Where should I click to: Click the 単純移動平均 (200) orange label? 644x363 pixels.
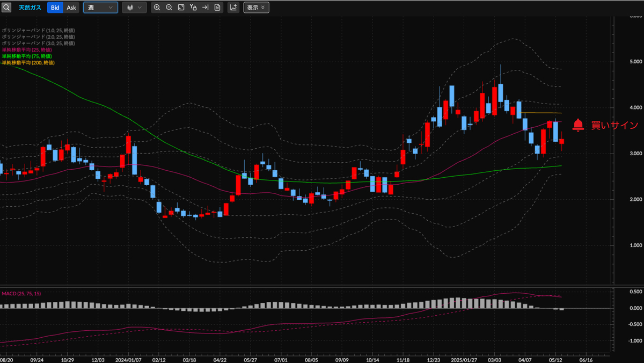pos(28,63)
